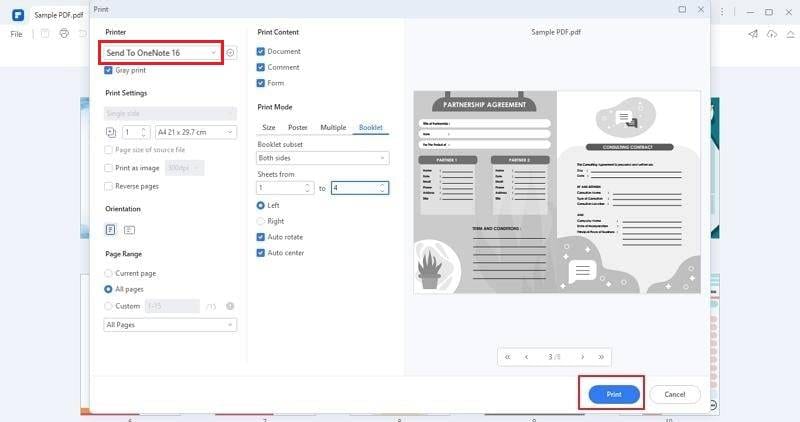Click the PDFelement app logo icon
The width and height of the screenshot is (800, 422).
pyautogui.click(x=18, y=15)
